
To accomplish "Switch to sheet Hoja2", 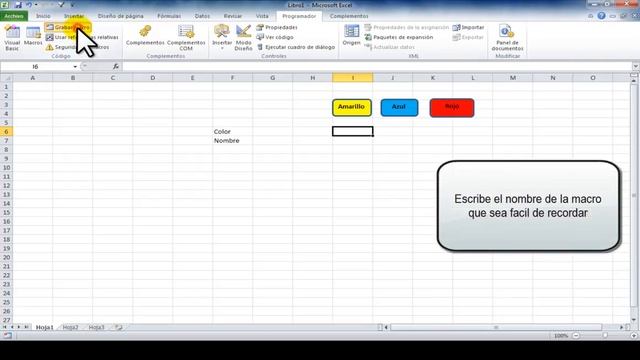I will point(70,327).
